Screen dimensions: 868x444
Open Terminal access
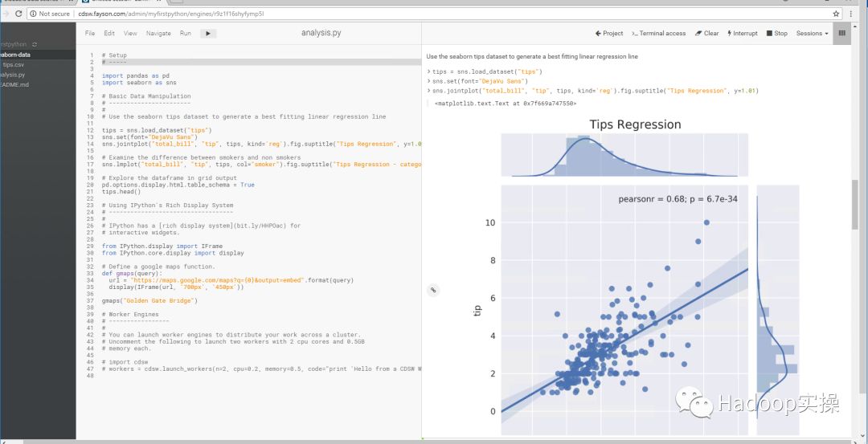pos(658,34)
